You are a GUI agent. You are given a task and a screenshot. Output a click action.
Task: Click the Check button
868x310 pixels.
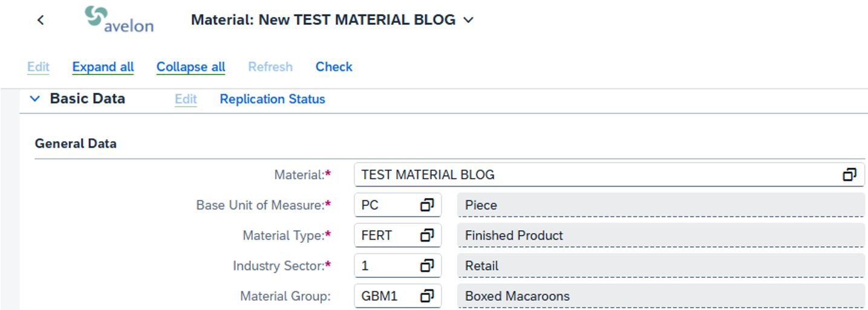pos(334,67)
